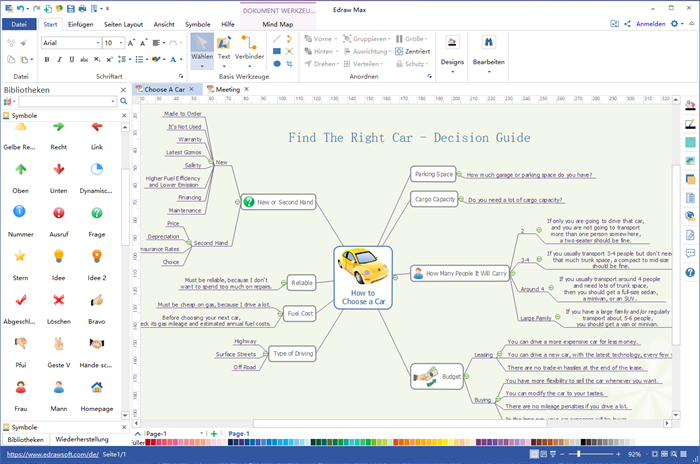Open the Seiten Layout ribbon tab
This screenshot has width=700, height=464.
click(x=122, y=22)
